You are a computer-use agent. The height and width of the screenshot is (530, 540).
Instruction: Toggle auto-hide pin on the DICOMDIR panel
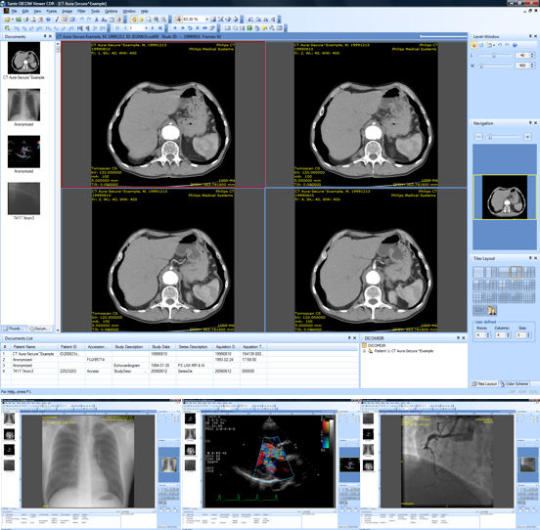[x=458, y=338]
